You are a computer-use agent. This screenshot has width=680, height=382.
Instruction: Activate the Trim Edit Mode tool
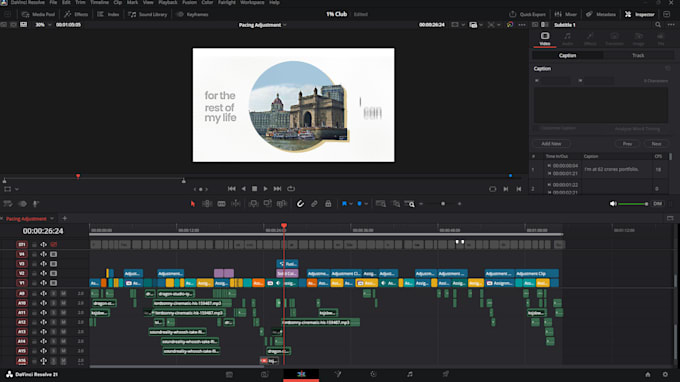pyautogui.click(x=207, y=204)
